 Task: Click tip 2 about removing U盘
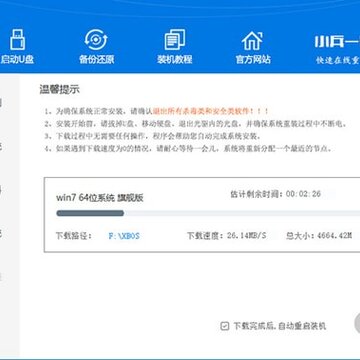[x=195, y=124]
